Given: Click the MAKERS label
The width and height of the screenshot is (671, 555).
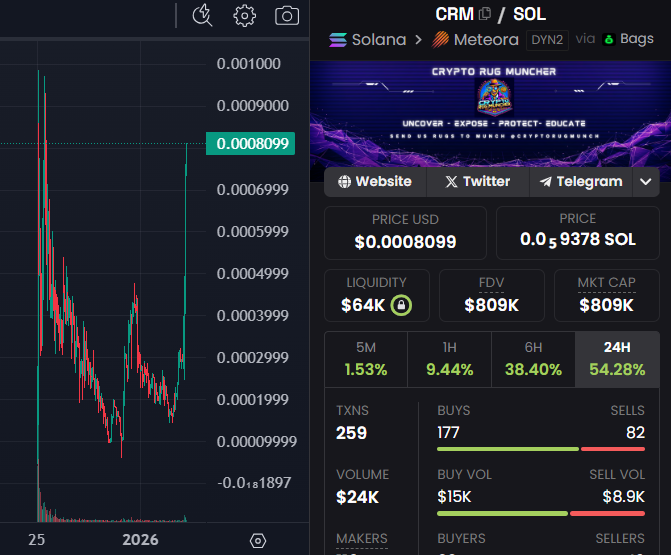Looking at the screenshot, I should click(x=362, y=538).
